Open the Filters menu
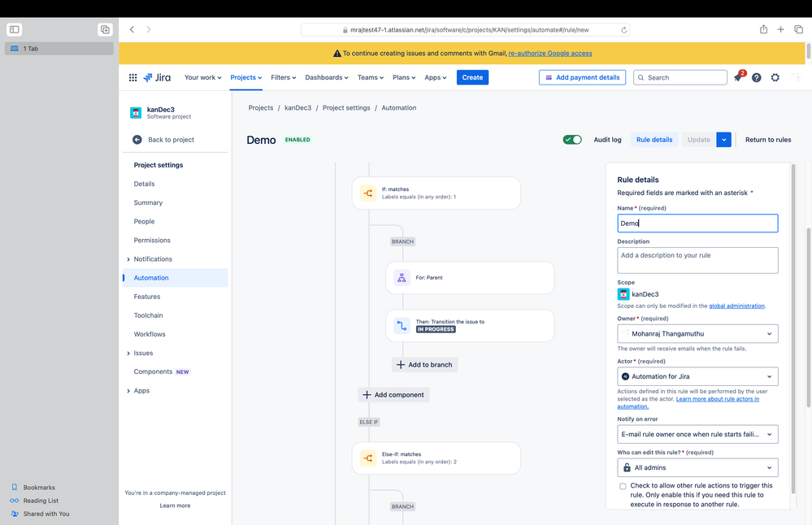This screenshot has height=525, width=812. (x=284, y=78)
